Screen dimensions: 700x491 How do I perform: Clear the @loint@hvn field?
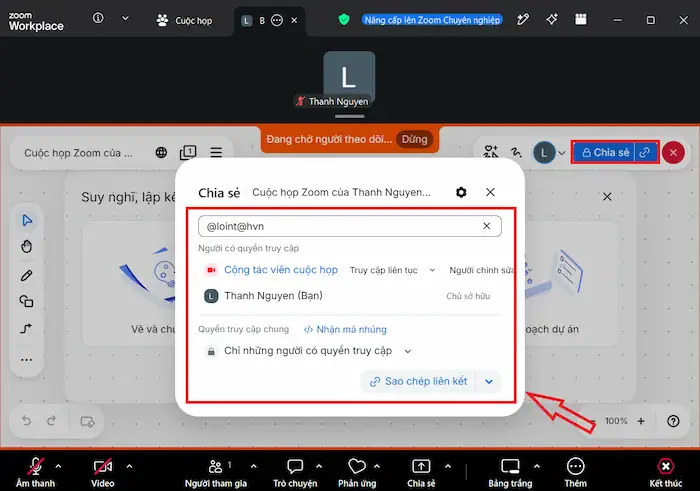487,226
